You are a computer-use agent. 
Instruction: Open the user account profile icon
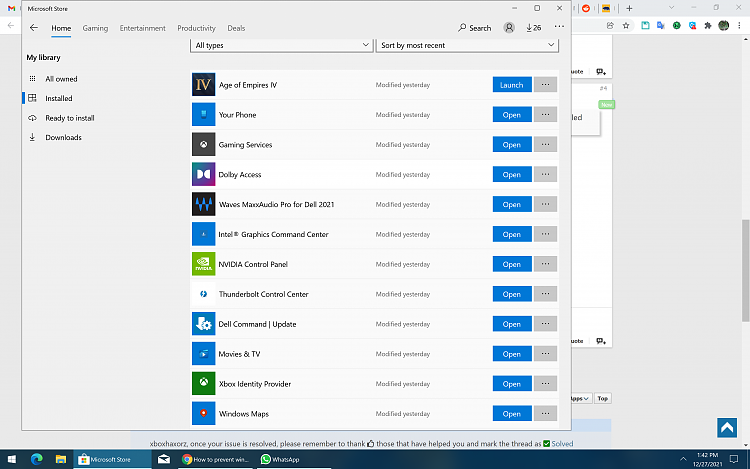[509, 28]
